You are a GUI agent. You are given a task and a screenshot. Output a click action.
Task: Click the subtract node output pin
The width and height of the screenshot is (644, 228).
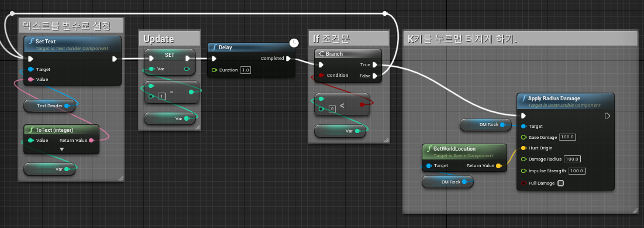(x=192, y=92)
